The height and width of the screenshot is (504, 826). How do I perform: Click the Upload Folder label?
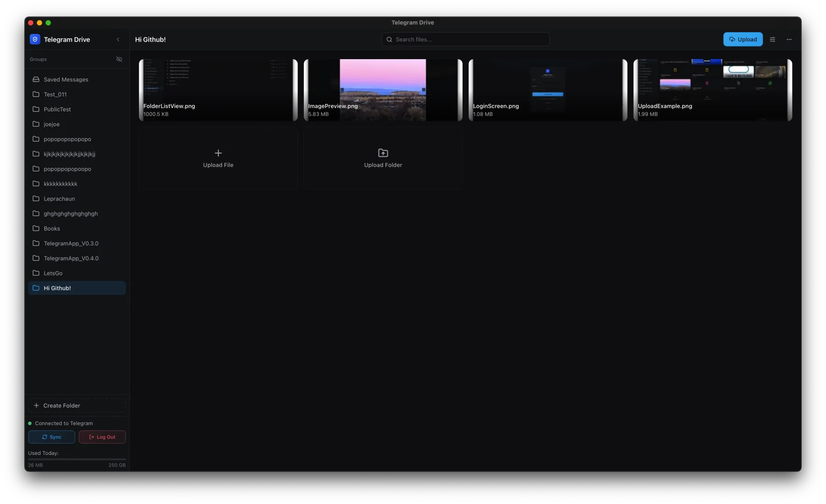[383, 165]
